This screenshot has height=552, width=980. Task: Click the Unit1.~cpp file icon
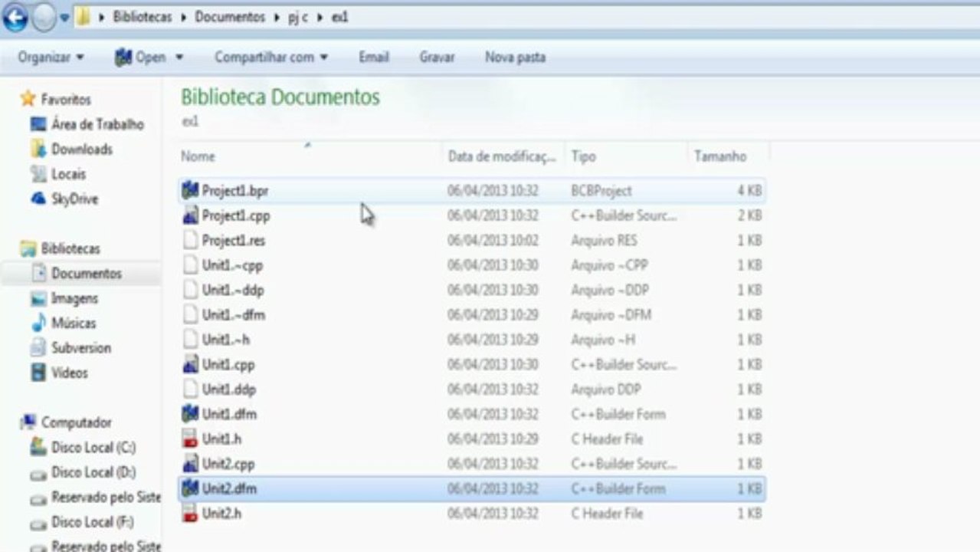point(190,265)
